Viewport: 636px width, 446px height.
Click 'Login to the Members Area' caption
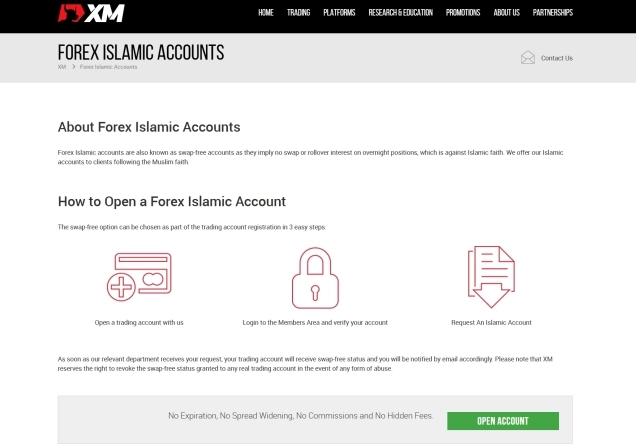pyautogui.click(x=315, y=323)
